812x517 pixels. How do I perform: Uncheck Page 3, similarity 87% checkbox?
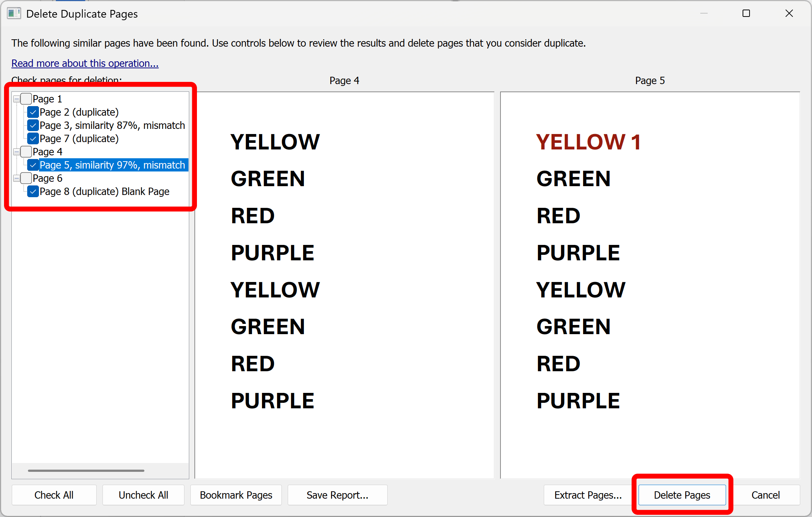tap(33, 125)
